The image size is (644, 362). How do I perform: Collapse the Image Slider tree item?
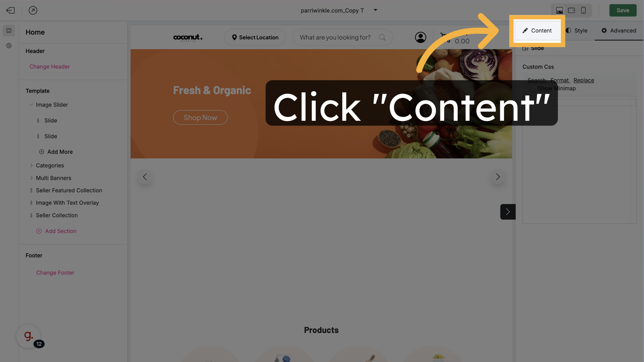(x=31, y=105)
